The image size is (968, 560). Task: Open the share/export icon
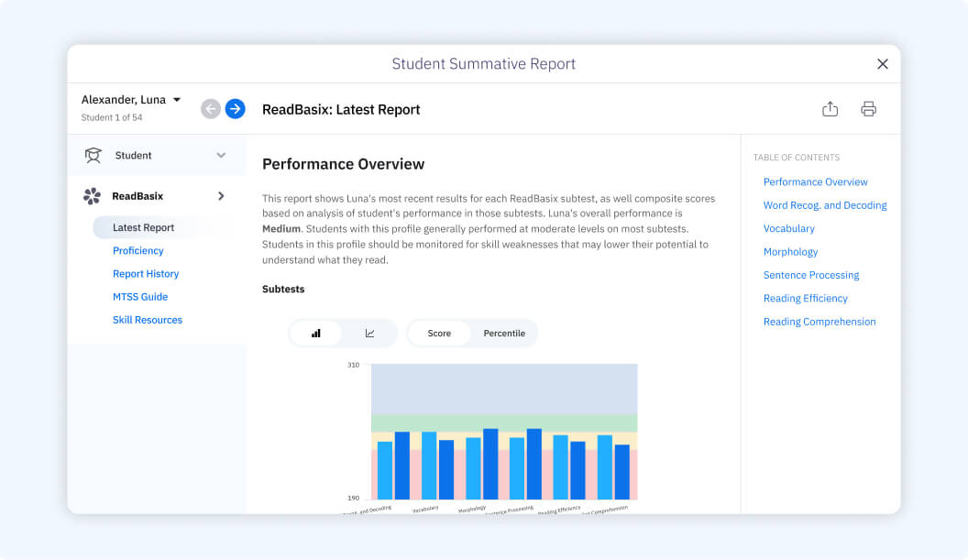point(830,109)
